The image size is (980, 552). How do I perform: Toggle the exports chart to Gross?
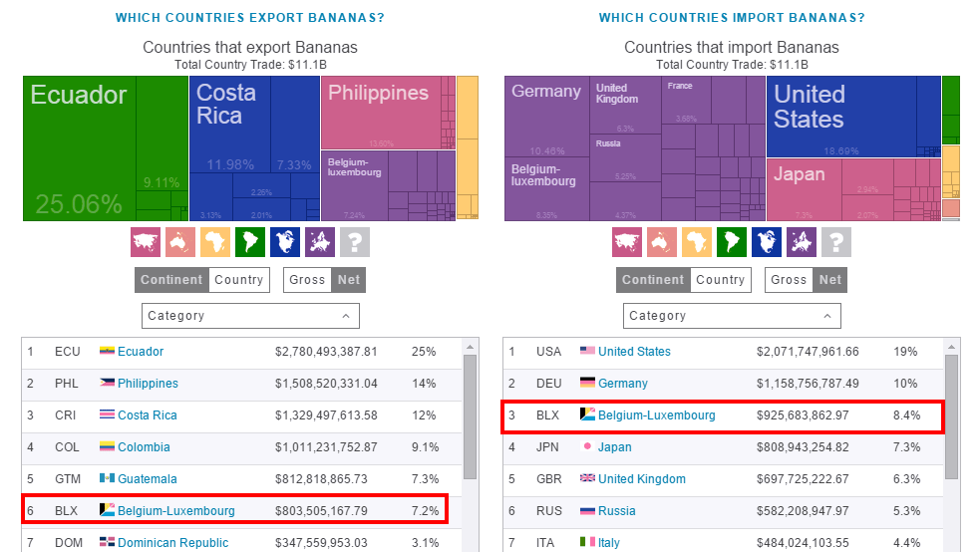click(x=307, y=280)
